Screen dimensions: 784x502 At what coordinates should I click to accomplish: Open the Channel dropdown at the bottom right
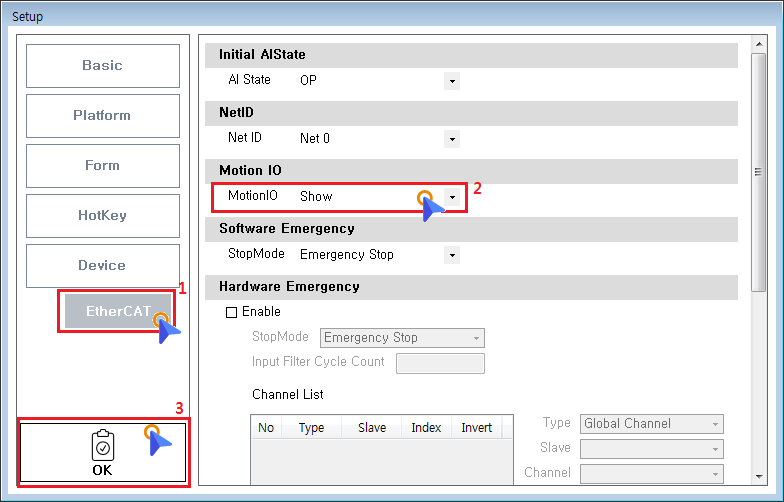click(x=652, y=473)
